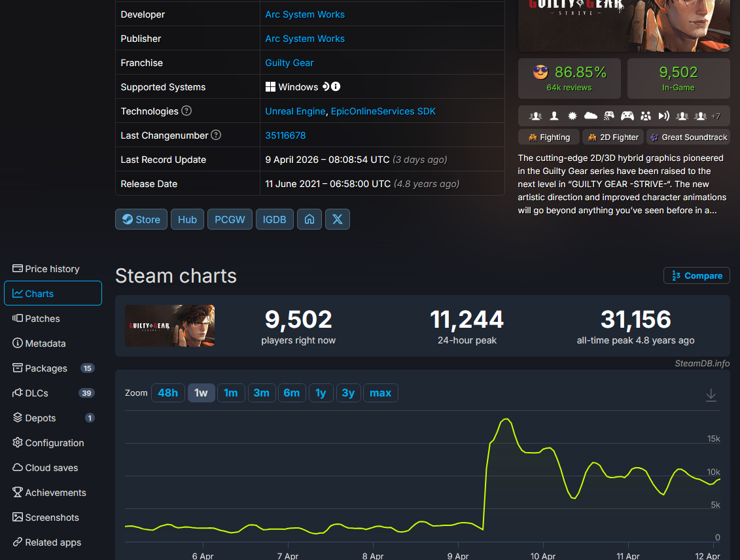Click the Great Soundtrack tag
Image resolution: width=740 pixels, height=560 pixels.
pyautogui.click(x=688, y=137)
